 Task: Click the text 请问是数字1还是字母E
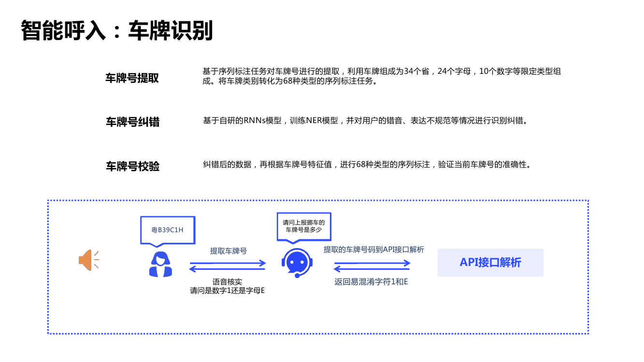228,291
